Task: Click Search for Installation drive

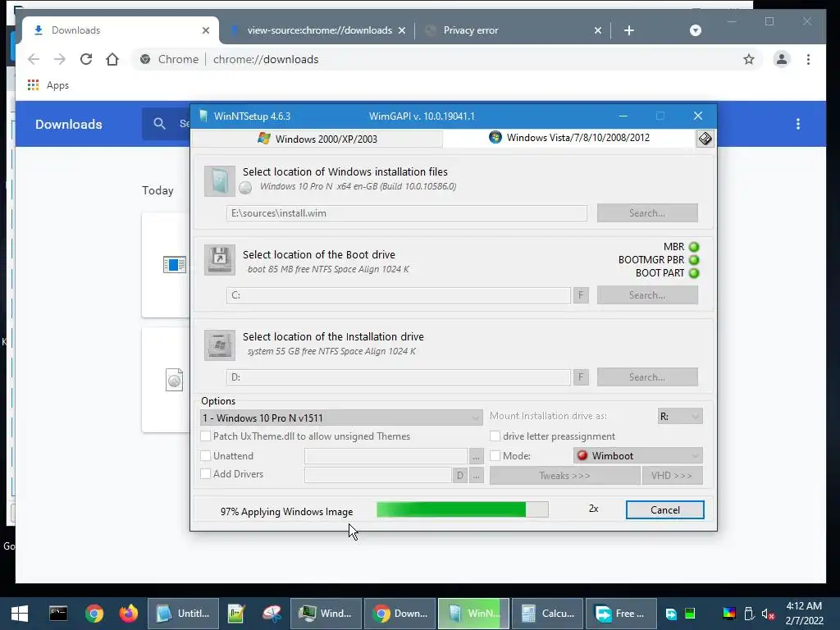Action: pos(647,377)
